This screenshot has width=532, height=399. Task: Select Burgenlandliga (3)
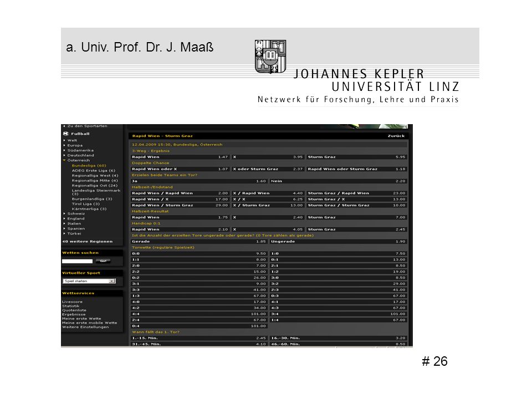(x=92, y=199)
